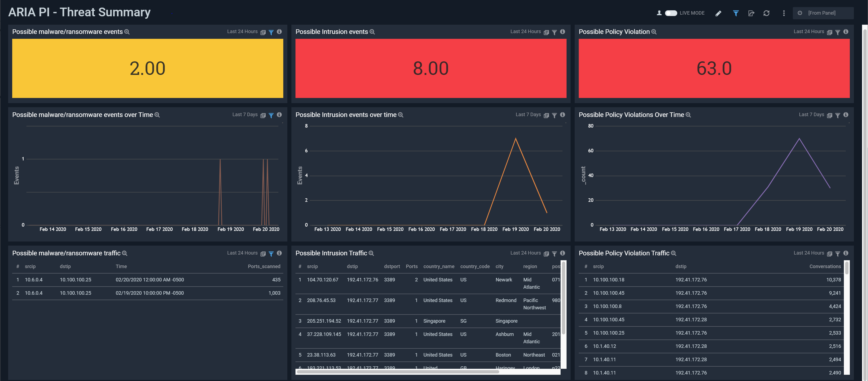
Task: Click Conversations value 2,533
Action: pos(835,333)
